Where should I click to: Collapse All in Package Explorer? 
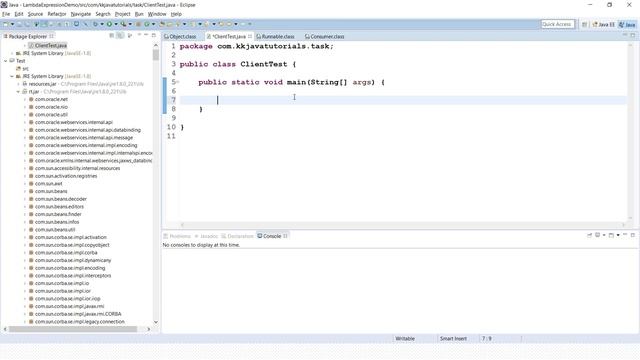tap(111, 36)
